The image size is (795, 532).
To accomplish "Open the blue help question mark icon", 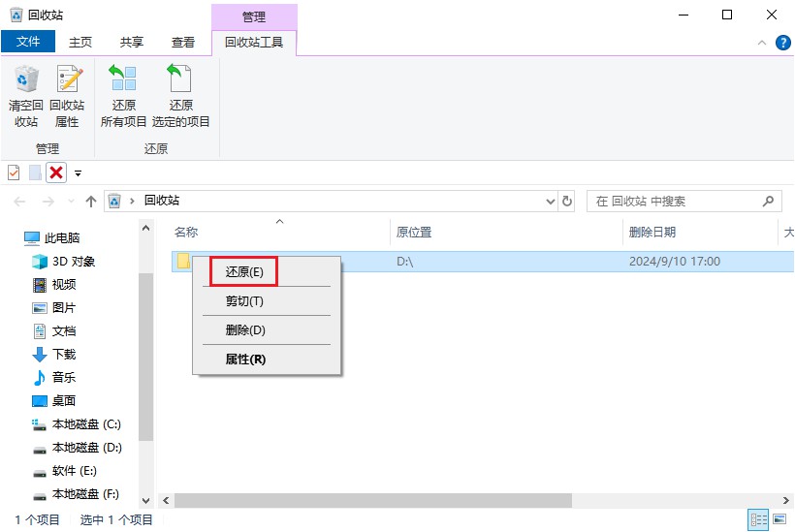I will tap(782, 43).
